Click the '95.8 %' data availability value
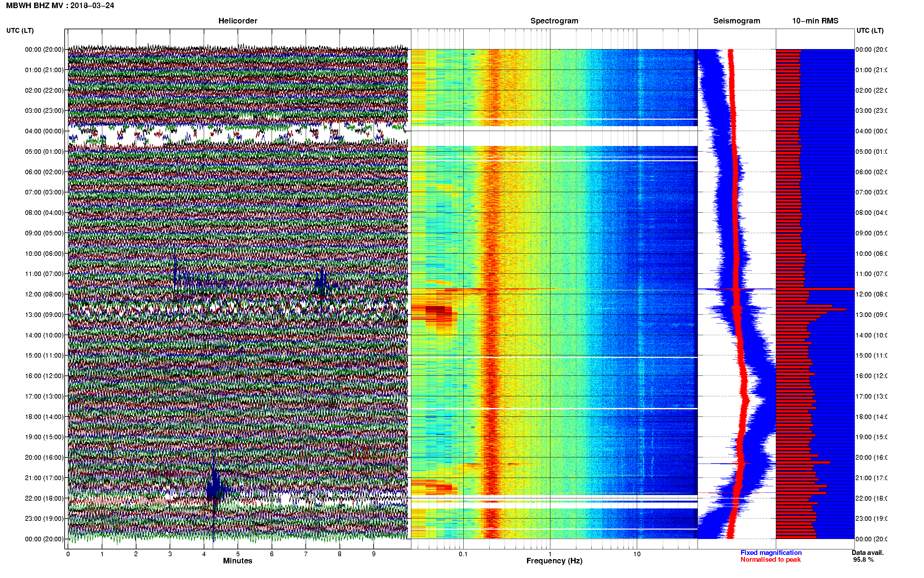The image size is (924, 578). [863, 560]
